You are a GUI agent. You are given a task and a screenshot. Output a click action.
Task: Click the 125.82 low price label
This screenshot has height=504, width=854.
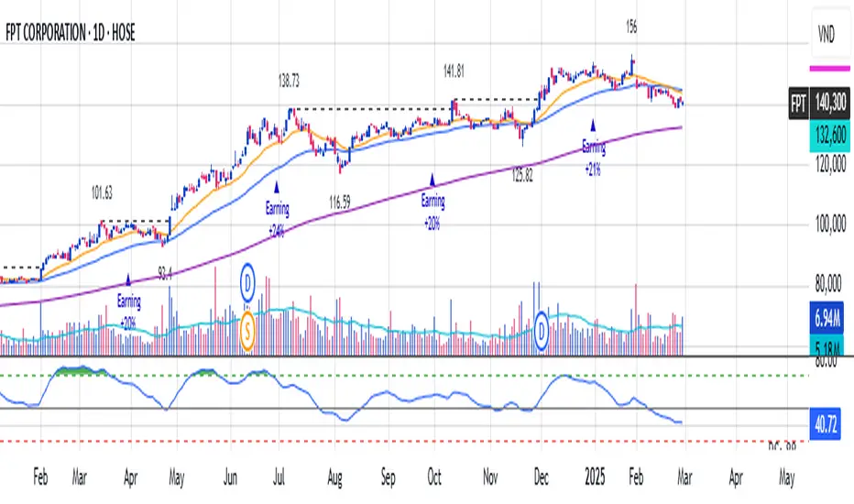pos(522,175)
